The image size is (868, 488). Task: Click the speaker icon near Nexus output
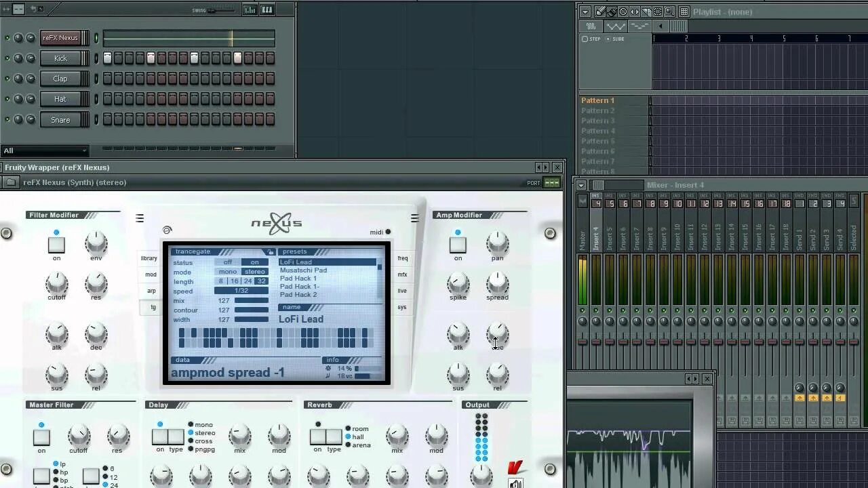coord(516,483)
